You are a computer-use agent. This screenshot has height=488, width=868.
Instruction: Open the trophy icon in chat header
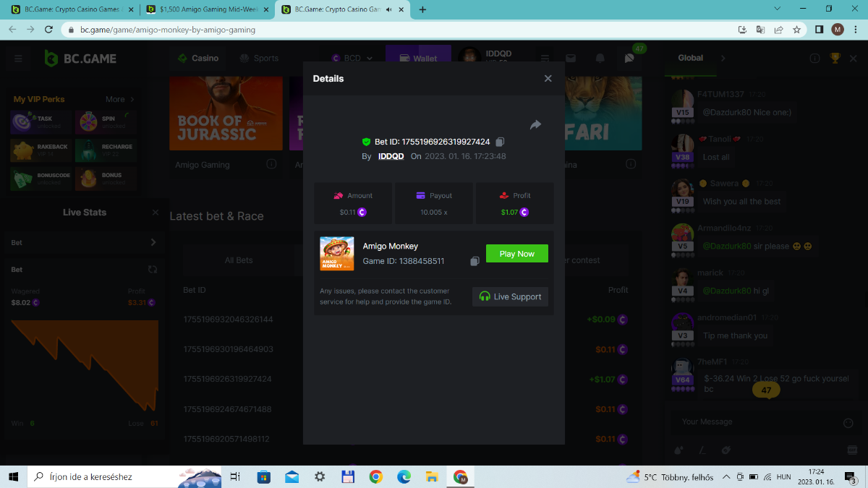[835, 59]
